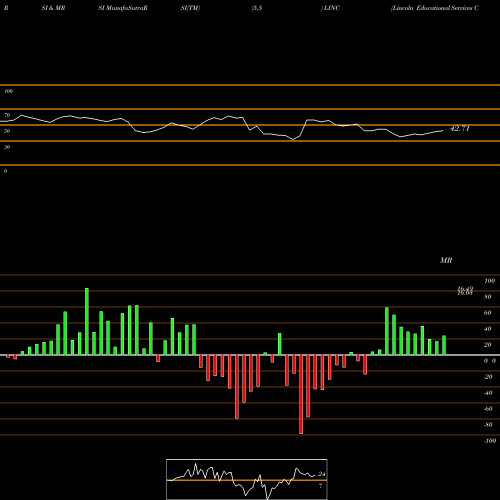Click the 100 label on the RSI axis
The image size is (500, 500).
point(8,91)
